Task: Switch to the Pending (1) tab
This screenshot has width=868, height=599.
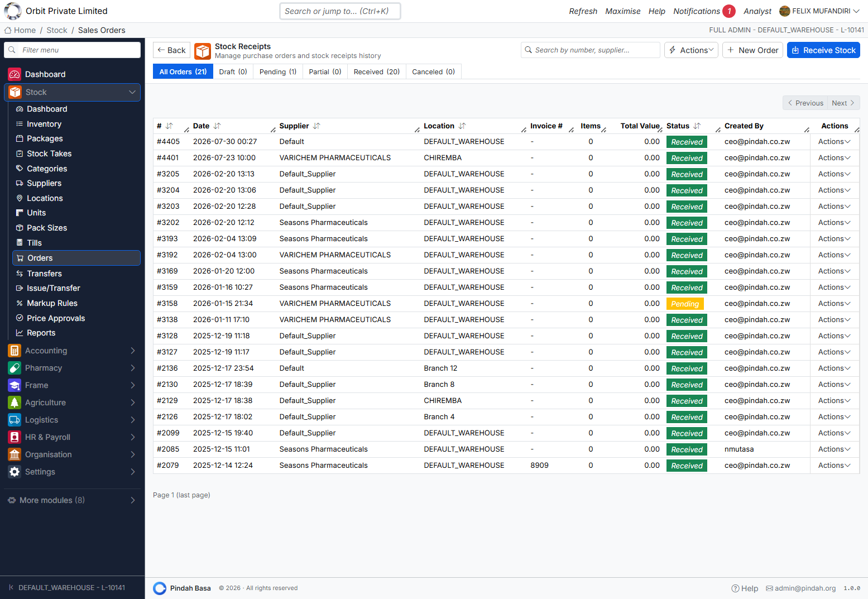Action: pos(278,71)
